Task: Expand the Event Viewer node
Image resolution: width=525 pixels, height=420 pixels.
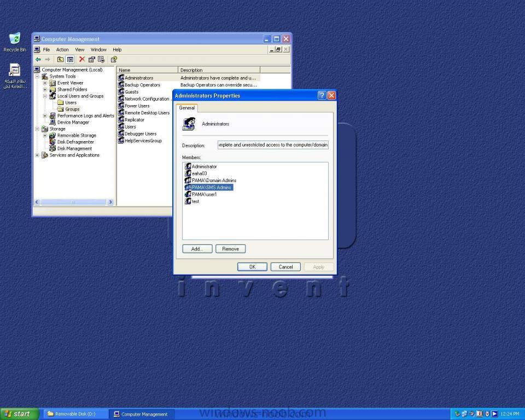Action: tap(45, 83)
